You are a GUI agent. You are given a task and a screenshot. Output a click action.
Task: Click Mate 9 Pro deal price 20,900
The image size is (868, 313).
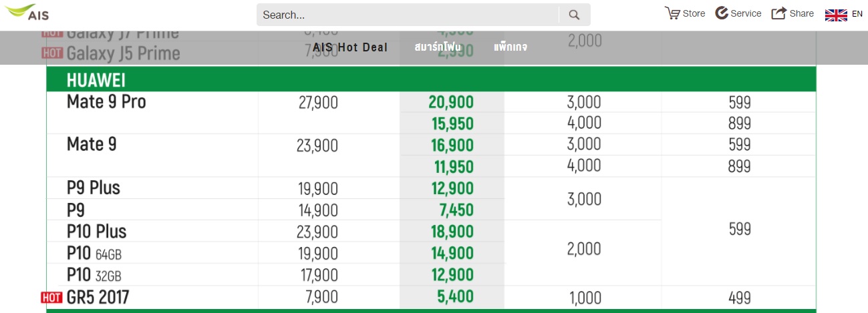pyautogui.click(x=451, y=102)
